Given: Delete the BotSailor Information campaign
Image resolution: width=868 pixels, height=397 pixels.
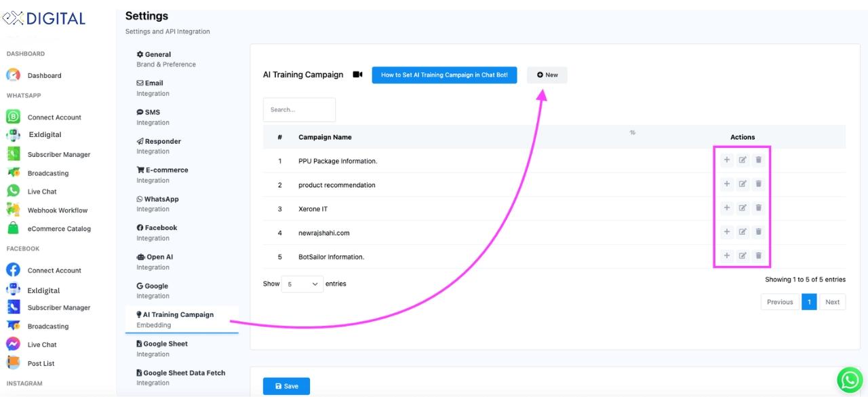Looking at the screenshot, I should tap(759, 256).
